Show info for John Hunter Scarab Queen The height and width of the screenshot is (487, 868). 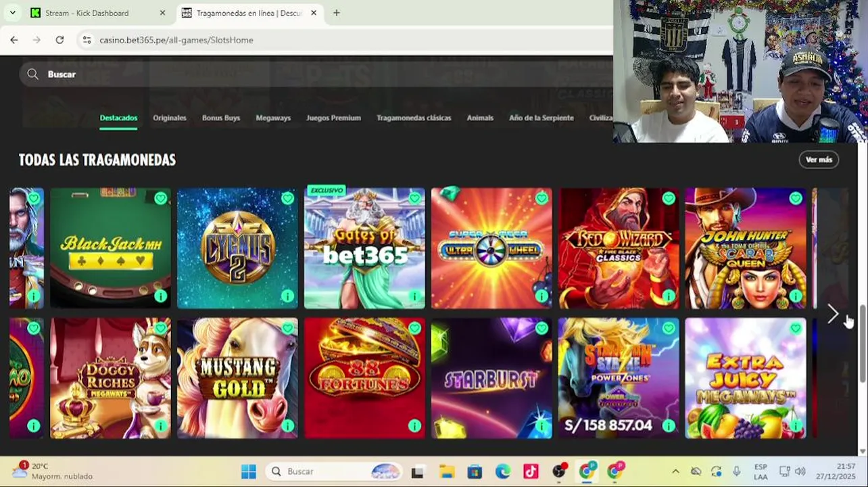tap(796, 296)
